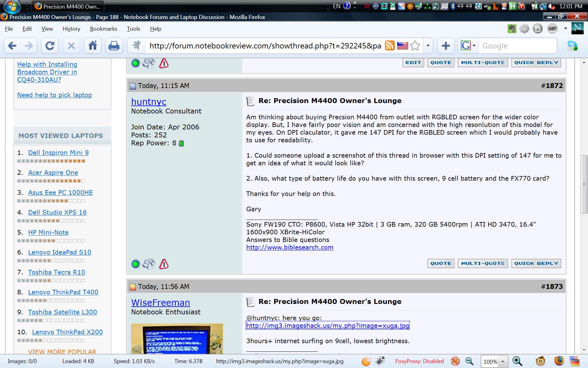Report post #1872 via red warning triangle

coord(164,264)
